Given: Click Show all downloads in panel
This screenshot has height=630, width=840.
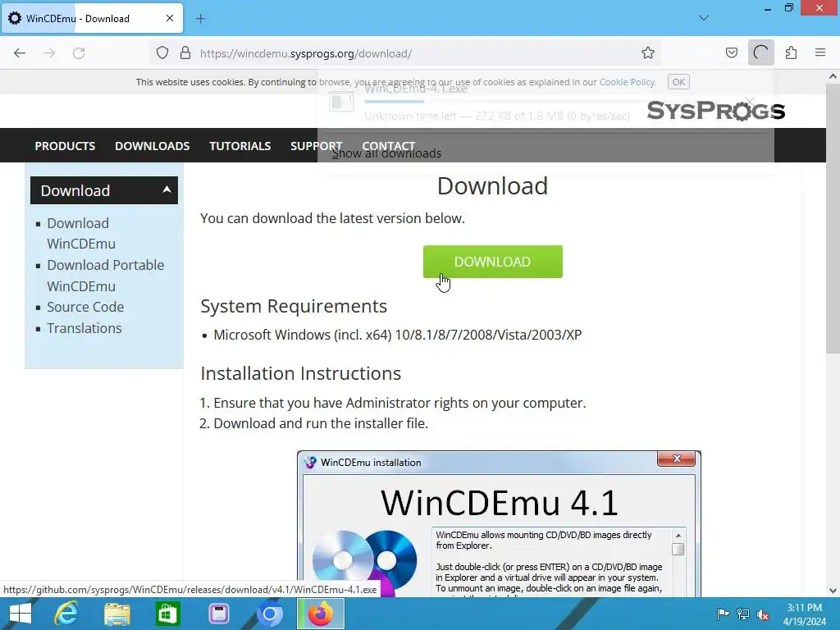Looking at the screenshot, I should click(x=387, y=153).
